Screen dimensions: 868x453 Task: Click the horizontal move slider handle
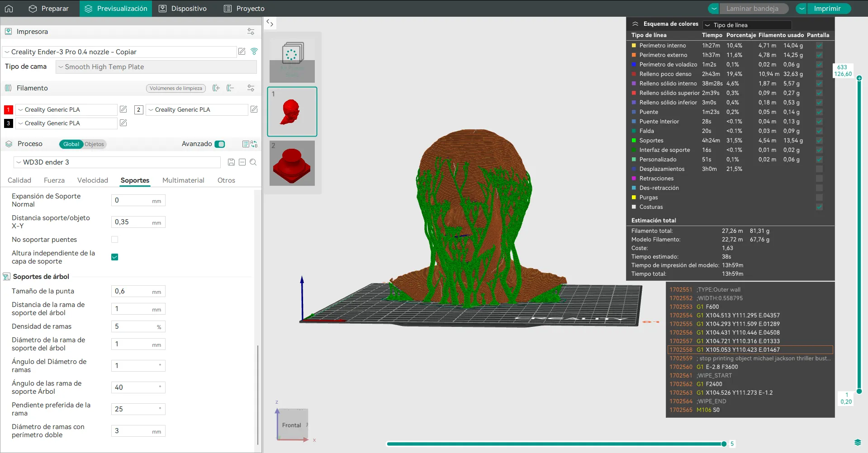pos(724,444)
